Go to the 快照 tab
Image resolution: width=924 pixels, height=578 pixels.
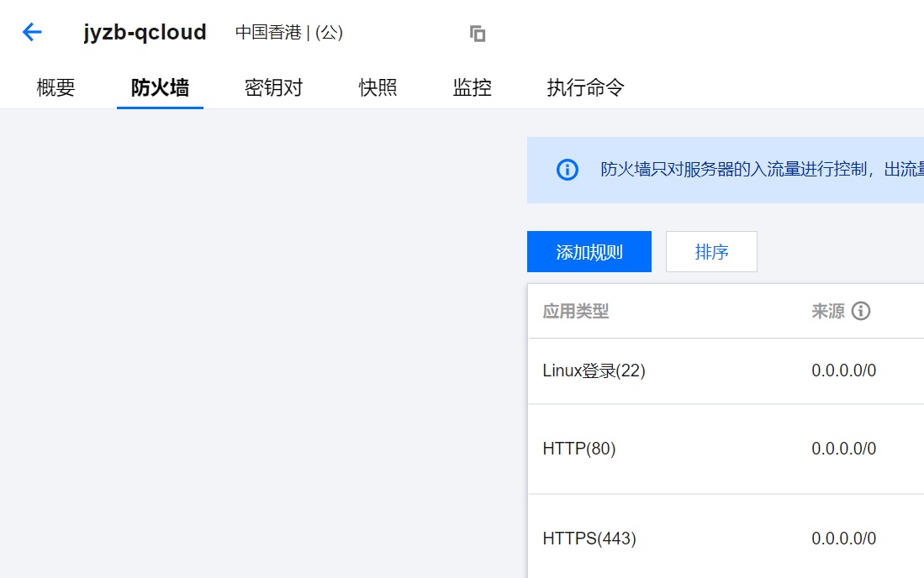378,87
